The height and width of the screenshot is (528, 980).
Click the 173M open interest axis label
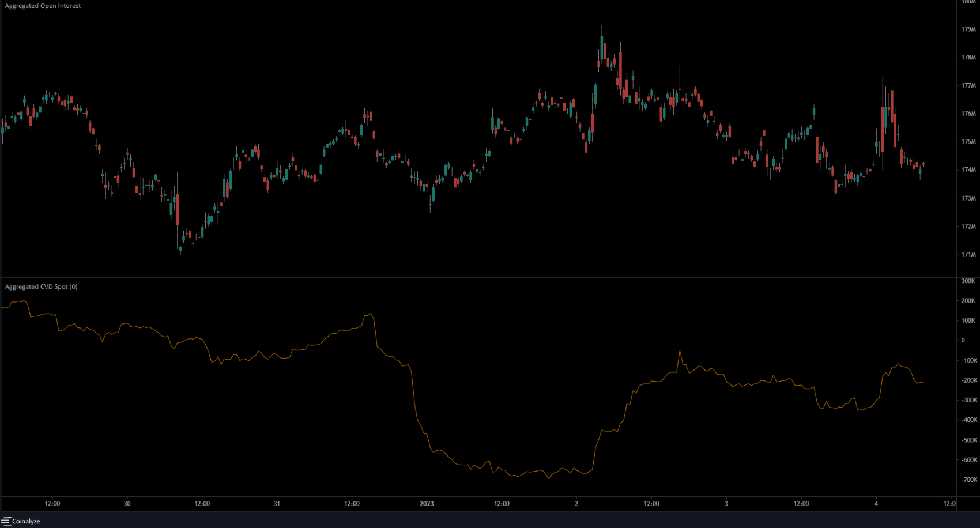[x=968, y=198]
